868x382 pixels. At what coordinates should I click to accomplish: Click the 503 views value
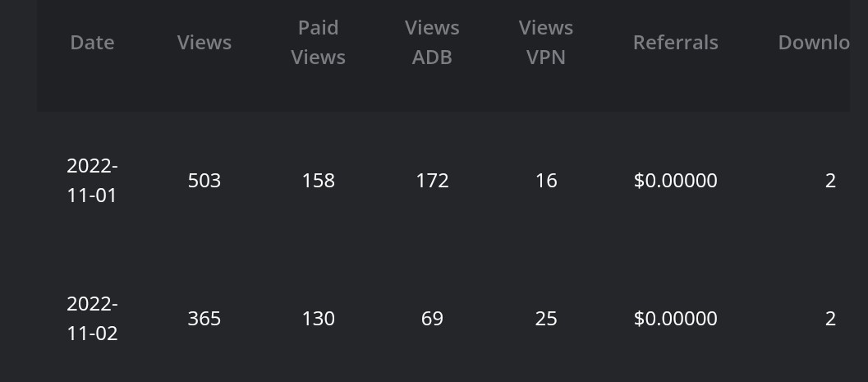coord(204,181)
